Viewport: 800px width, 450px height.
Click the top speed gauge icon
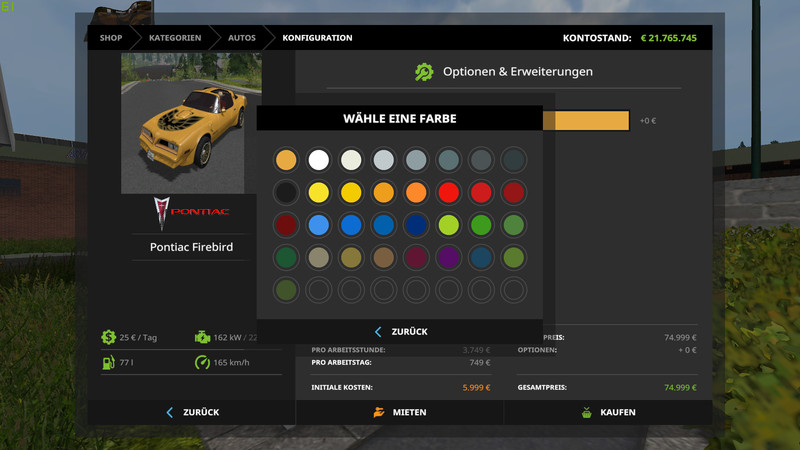202,362
